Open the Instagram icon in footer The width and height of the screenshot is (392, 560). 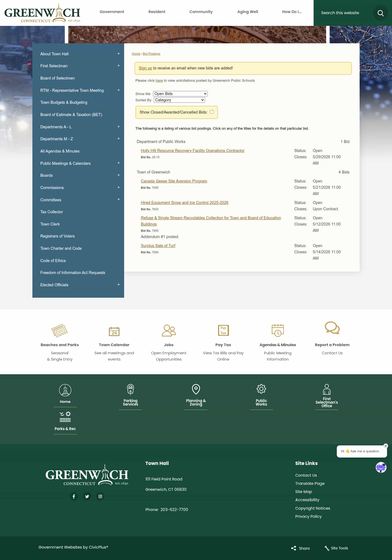(x=100, y=497)
